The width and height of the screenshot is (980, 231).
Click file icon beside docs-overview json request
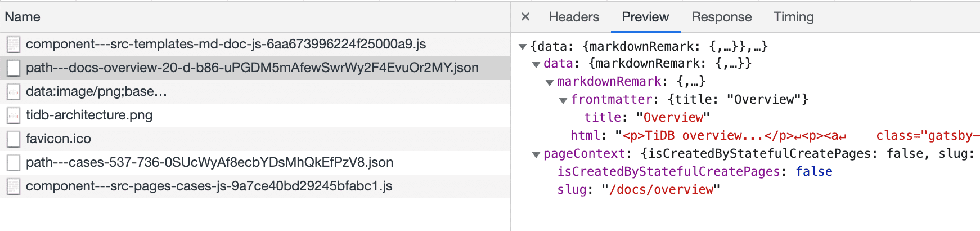pyautogui.click(x=14, y=68)
